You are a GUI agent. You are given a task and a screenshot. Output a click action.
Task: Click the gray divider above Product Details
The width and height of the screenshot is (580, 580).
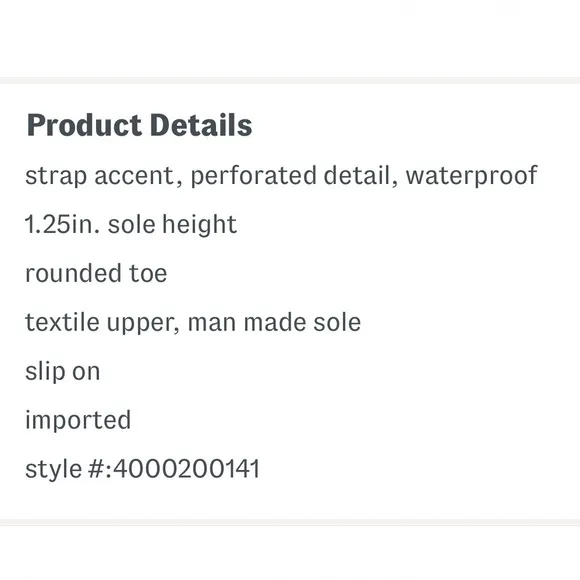[x=290, y=81]
